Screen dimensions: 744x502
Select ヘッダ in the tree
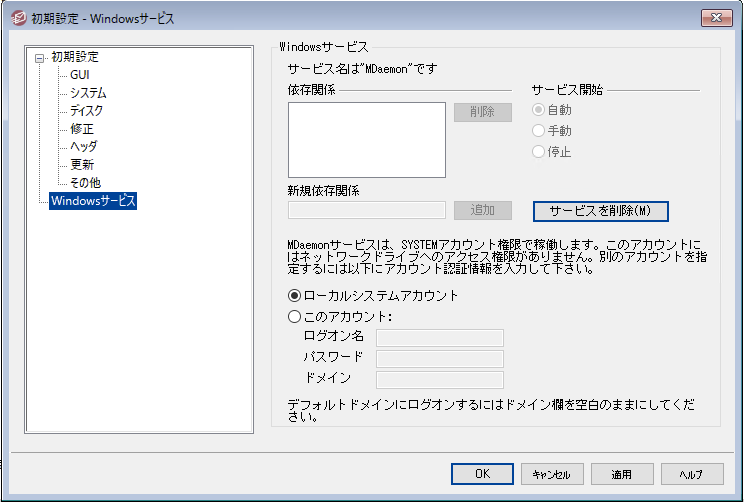click(x=83, y=147)
